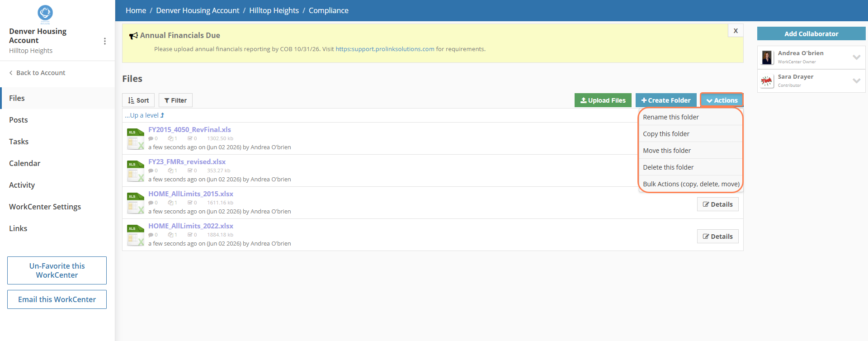Click Hilltop Heights breadcrumb
Image resolution: width=868 pixels, height=341 pixels.
click(274, 10)
